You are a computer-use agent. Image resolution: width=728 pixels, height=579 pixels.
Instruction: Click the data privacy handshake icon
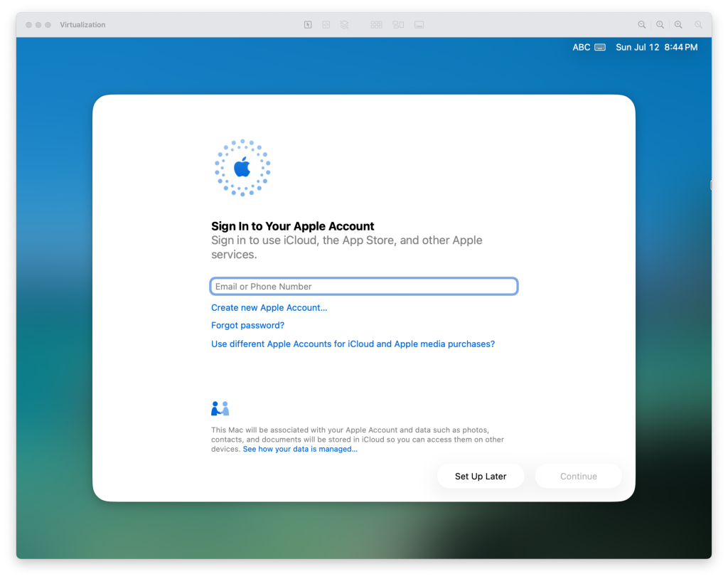[x=220, y=408]
